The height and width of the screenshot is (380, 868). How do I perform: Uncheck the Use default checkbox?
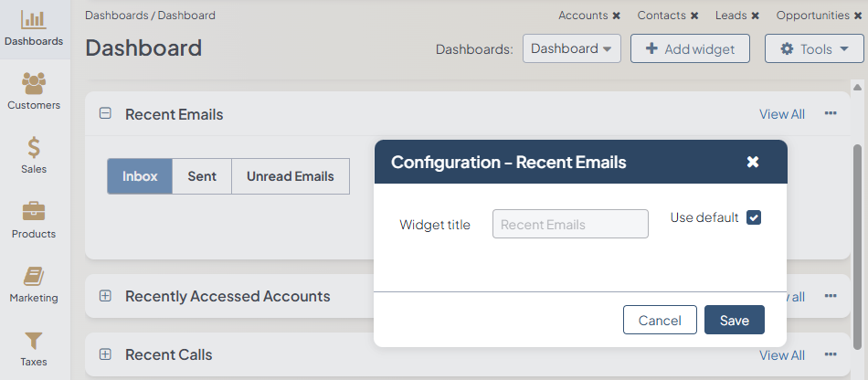pos(754,217)
